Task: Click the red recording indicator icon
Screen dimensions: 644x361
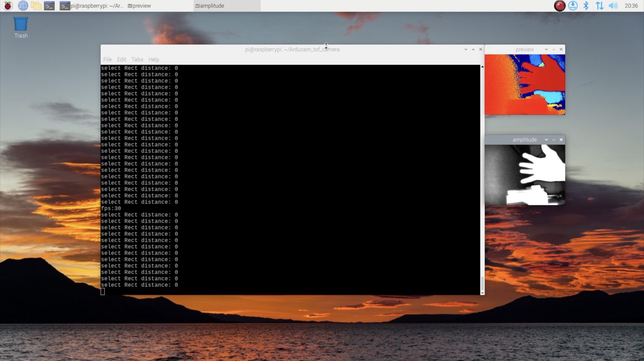Action: point(559,6)
